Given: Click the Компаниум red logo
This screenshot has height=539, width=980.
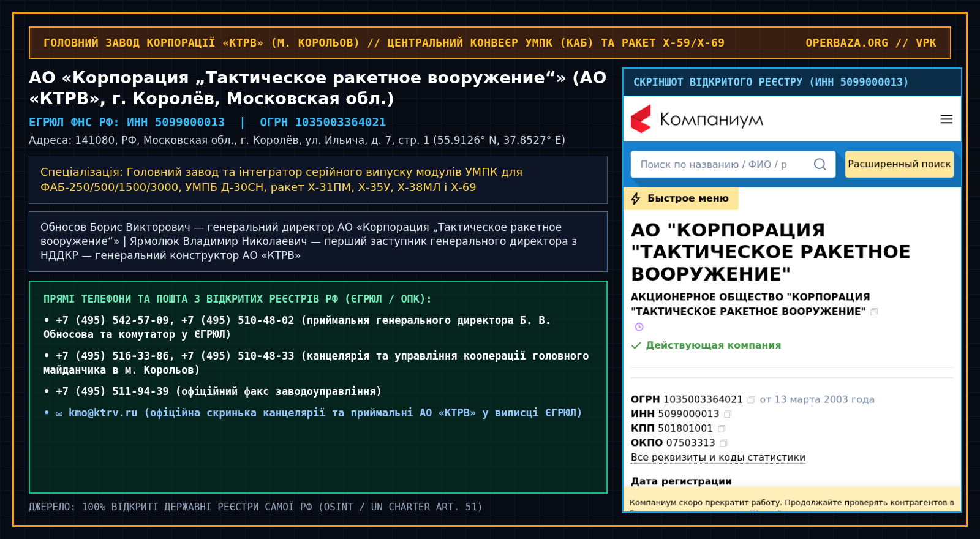Looking at the screenshot, I should pos(641,119).
